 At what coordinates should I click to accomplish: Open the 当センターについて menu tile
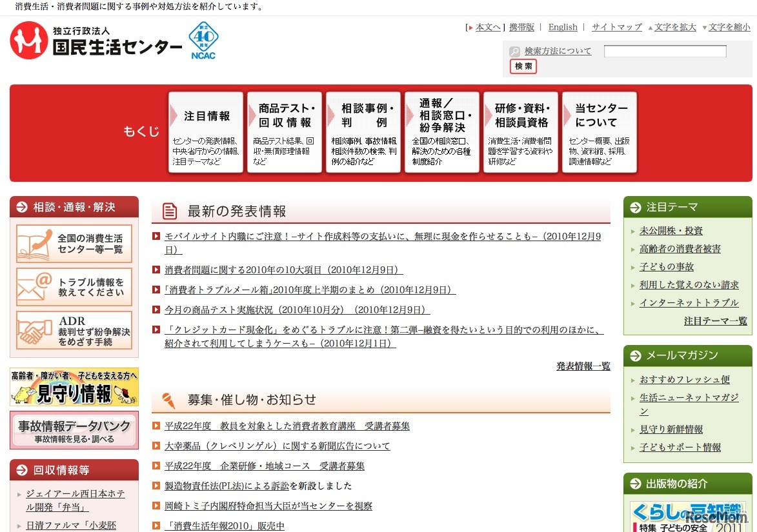599,132
